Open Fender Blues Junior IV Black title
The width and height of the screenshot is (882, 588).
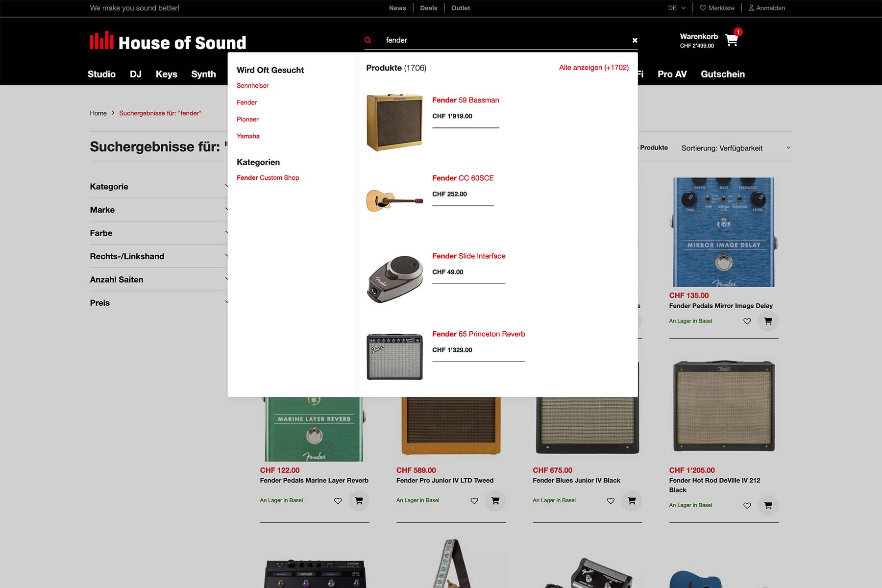point(576,481)
